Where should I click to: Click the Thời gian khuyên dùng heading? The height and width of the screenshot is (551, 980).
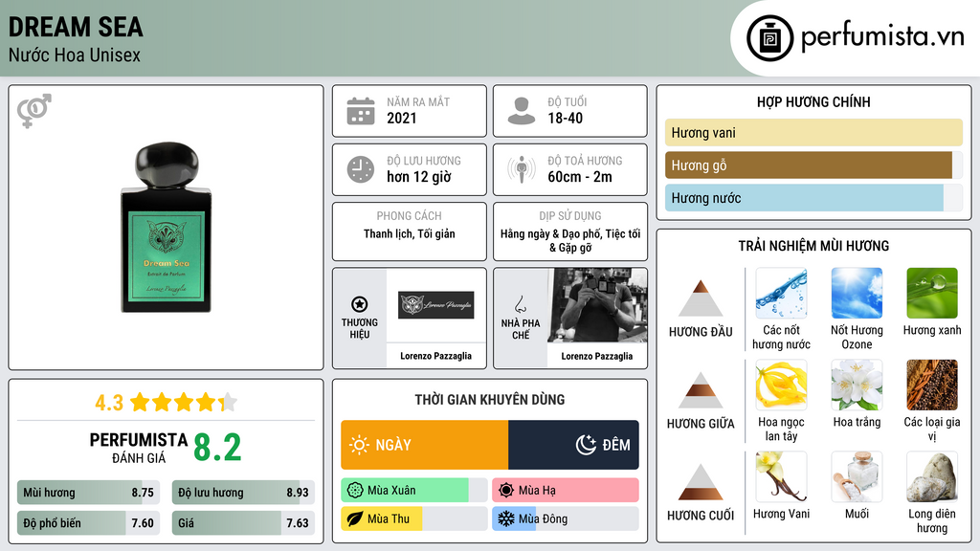(x=490, y=400)
